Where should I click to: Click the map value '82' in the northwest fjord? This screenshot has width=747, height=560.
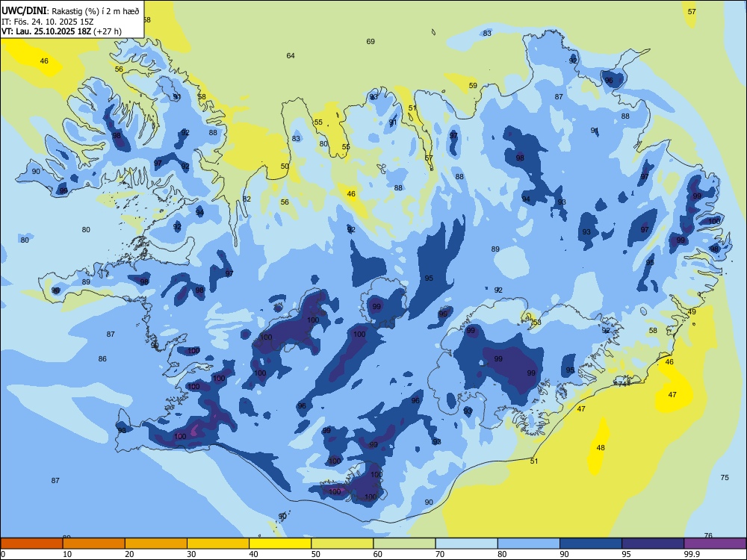coord(247,199)
